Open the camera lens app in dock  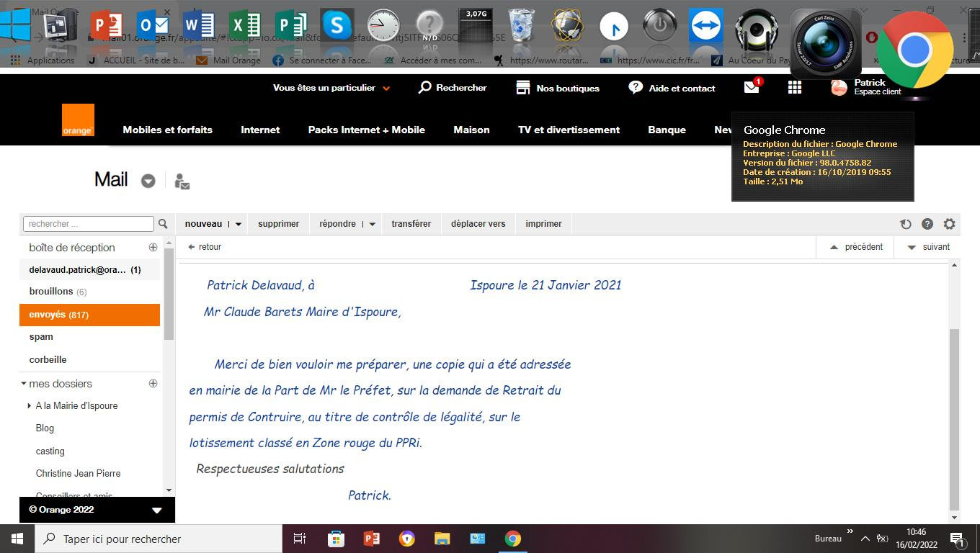pos(826,43)
